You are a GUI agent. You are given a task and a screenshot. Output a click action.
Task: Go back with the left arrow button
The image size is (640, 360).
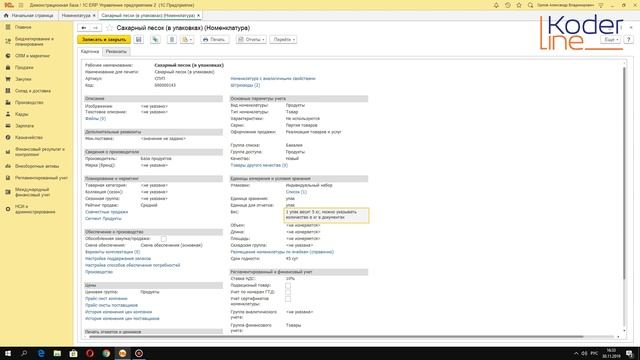point(84,28)
